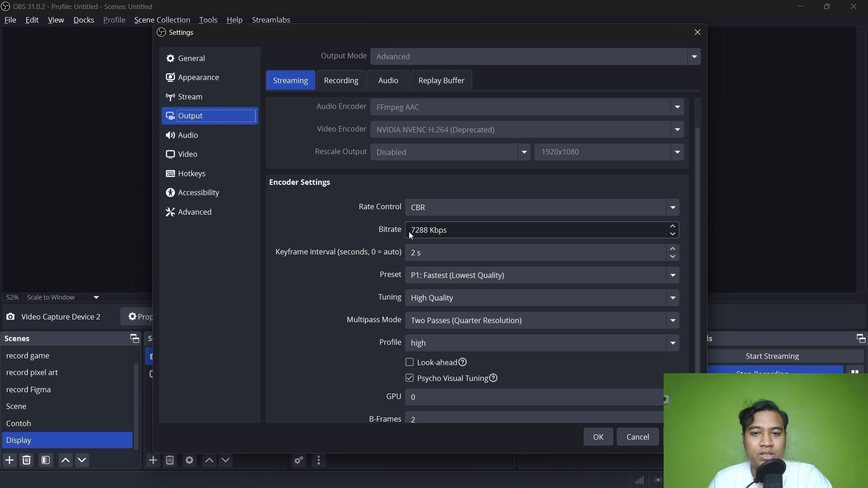Open Rescale Output Disabled dropdown

[x=450, y=153]
